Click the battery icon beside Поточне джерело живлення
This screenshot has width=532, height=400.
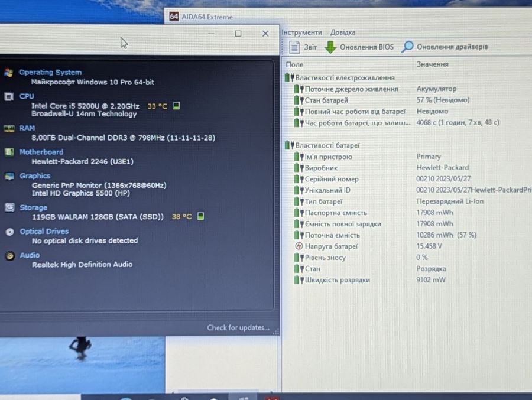click(299, 89)
